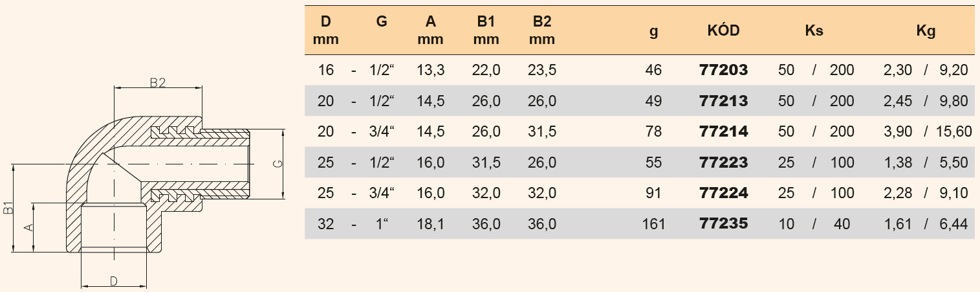Click the B1 mm column header
Viewport: 980px width, 292px height.
click(x=486, y=30)
